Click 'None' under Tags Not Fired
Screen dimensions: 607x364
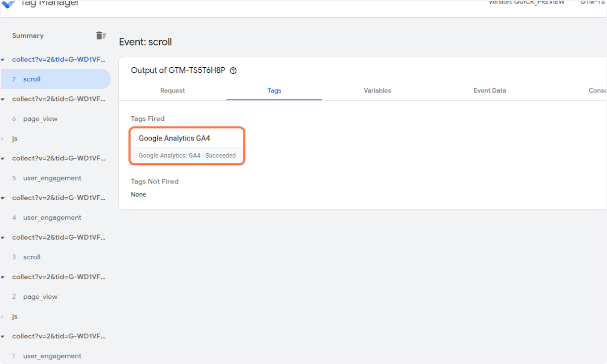pyautogui.click(x=139, y=195)
